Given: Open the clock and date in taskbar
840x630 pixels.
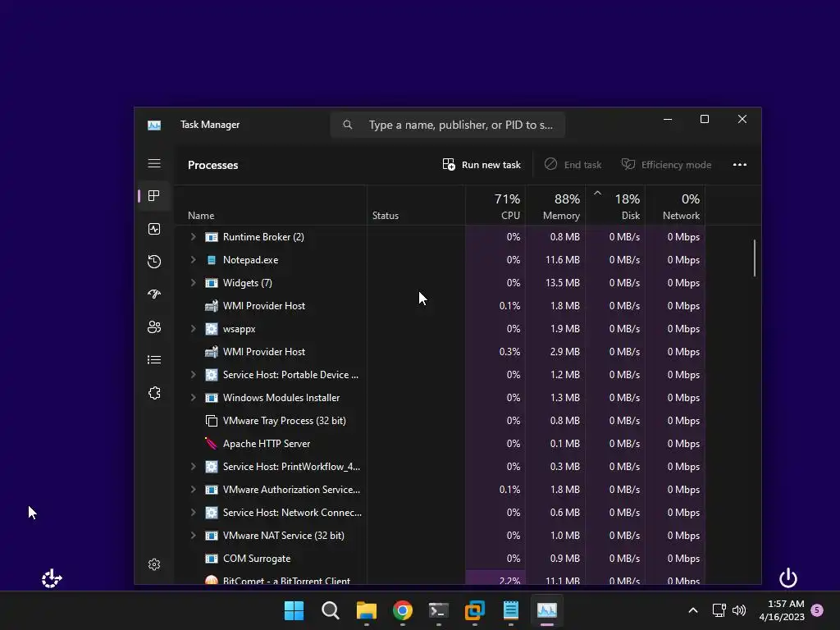Looking at the screenshot, I should [782, 610].
